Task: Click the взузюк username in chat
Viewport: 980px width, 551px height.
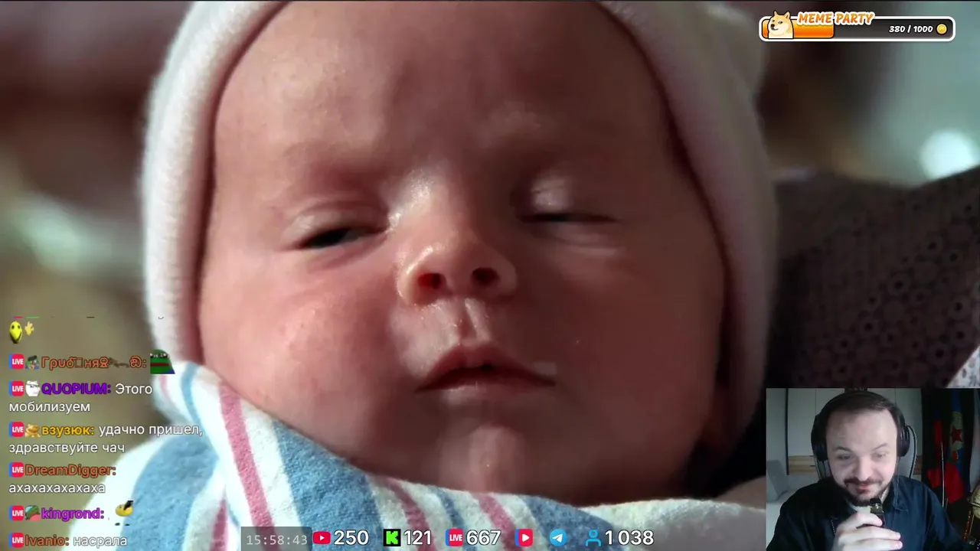Action: tap(68, 430)
